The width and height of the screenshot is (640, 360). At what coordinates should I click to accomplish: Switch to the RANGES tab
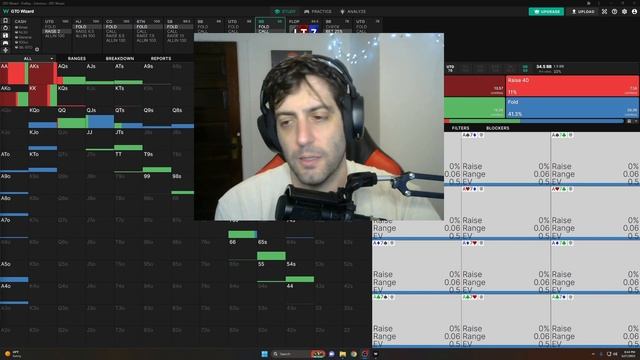(x=76, y=58)
